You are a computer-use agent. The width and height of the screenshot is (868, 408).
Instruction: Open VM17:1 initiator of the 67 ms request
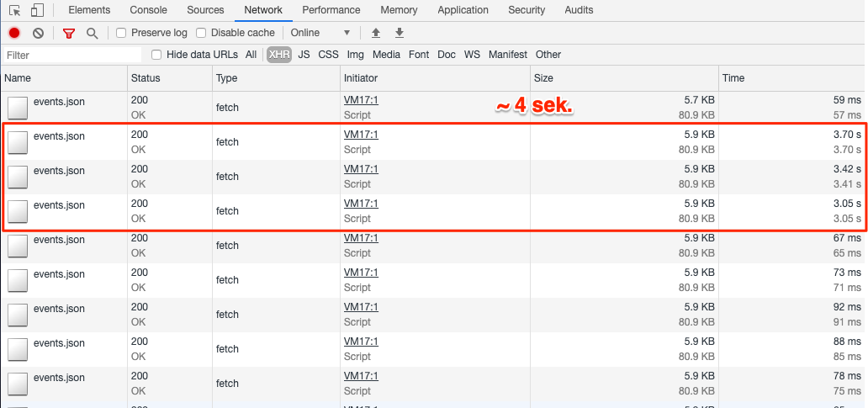click(361, 238)
